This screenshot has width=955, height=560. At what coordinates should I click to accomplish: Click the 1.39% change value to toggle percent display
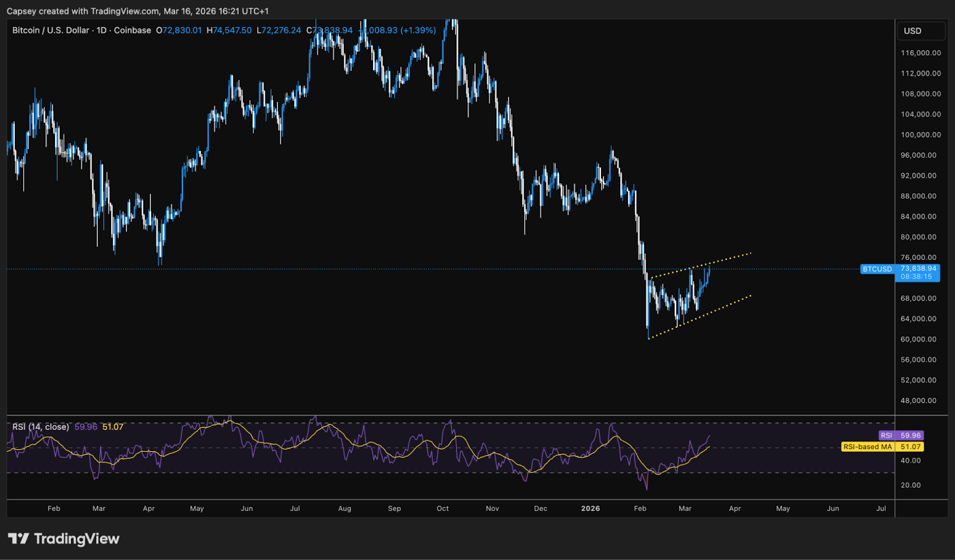point(419,30)
